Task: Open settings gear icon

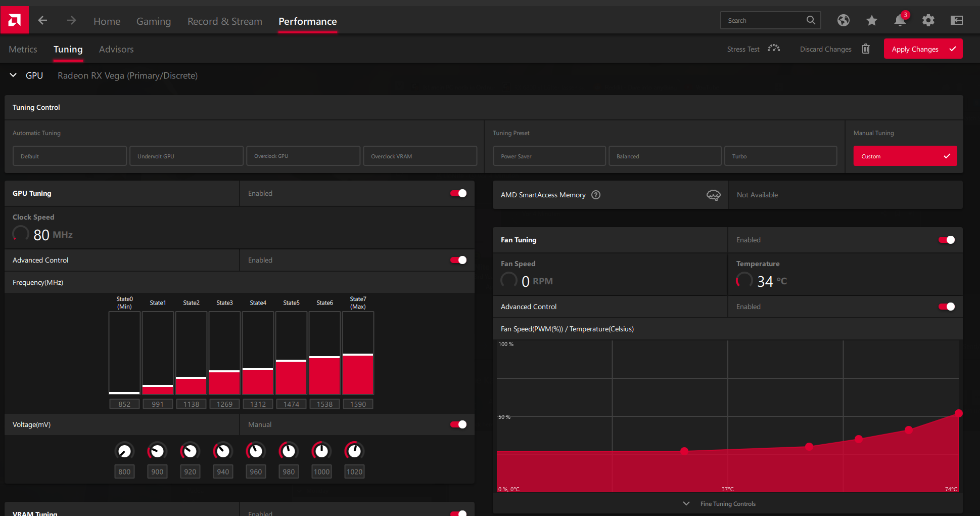Action: [x=928, y=20]
